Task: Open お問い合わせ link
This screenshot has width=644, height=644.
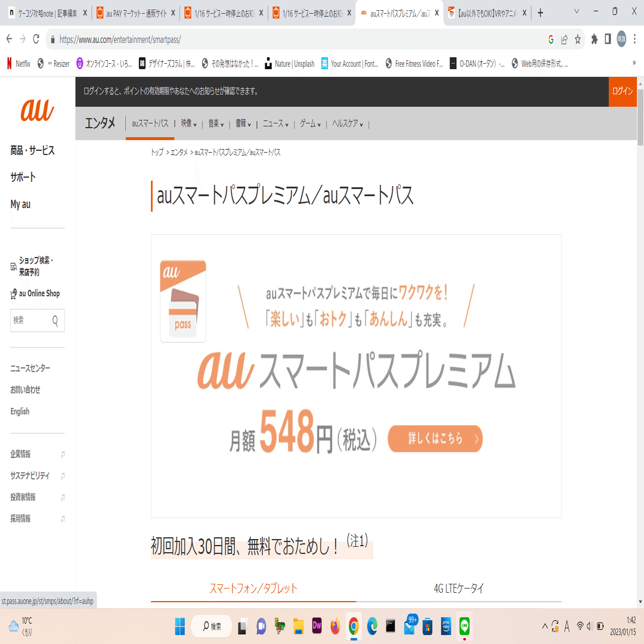Action: coord(25,389)
